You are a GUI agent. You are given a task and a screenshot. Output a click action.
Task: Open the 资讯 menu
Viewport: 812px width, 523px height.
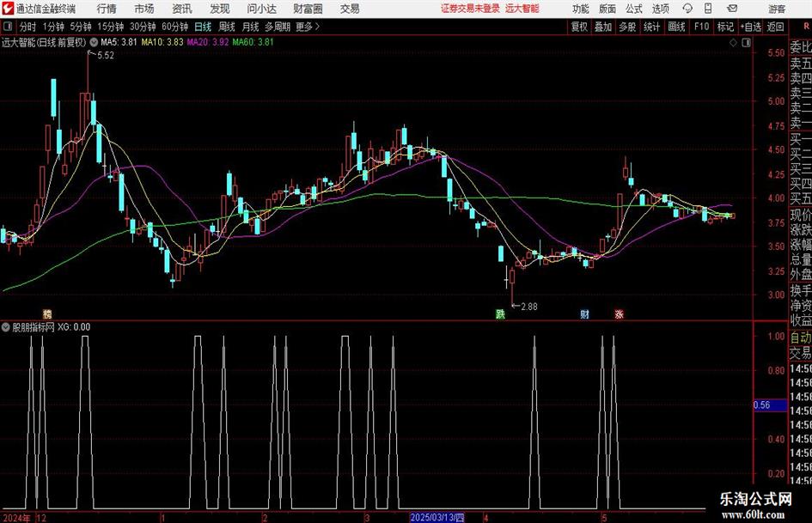[182, 9]
